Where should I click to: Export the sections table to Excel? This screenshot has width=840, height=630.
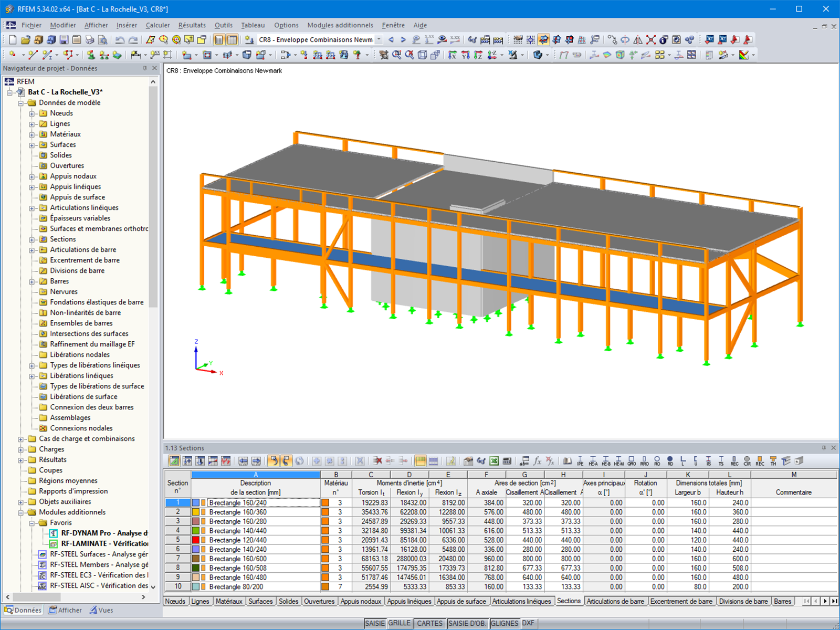pos(494,461)
